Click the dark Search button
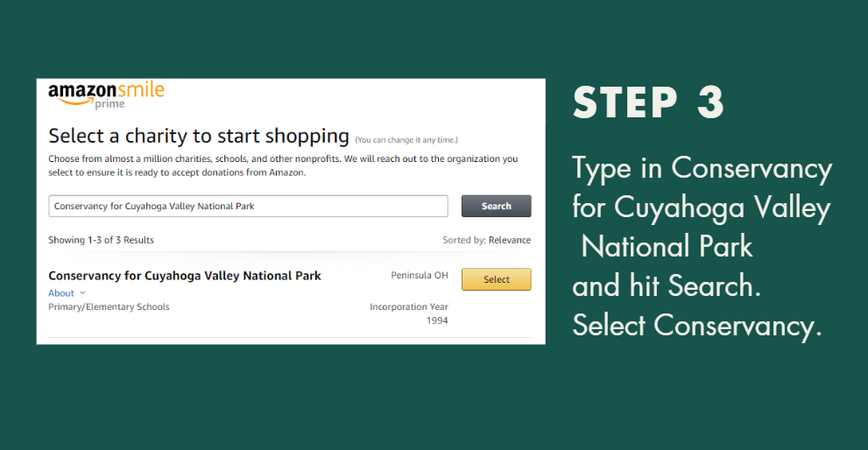The height and width of the screenshot is (450, 868). [496, 206]
